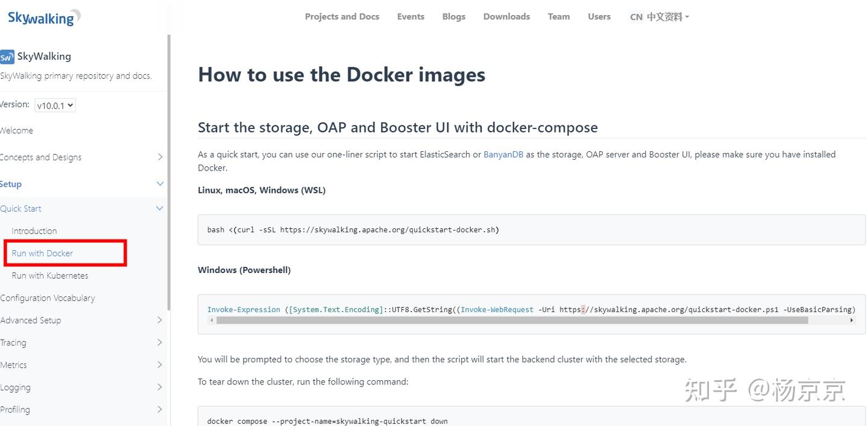Open the Blogs nav item

pos(453,17)
